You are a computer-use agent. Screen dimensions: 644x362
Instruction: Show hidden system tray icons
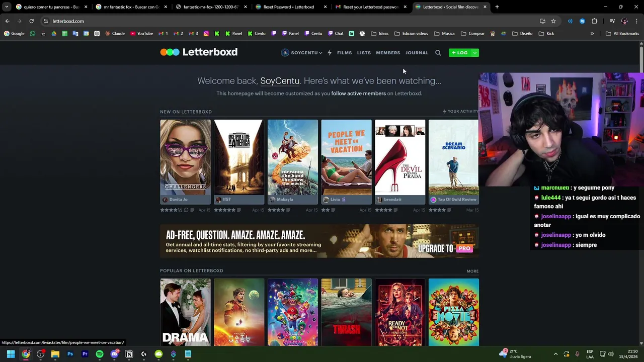point(555,354)
